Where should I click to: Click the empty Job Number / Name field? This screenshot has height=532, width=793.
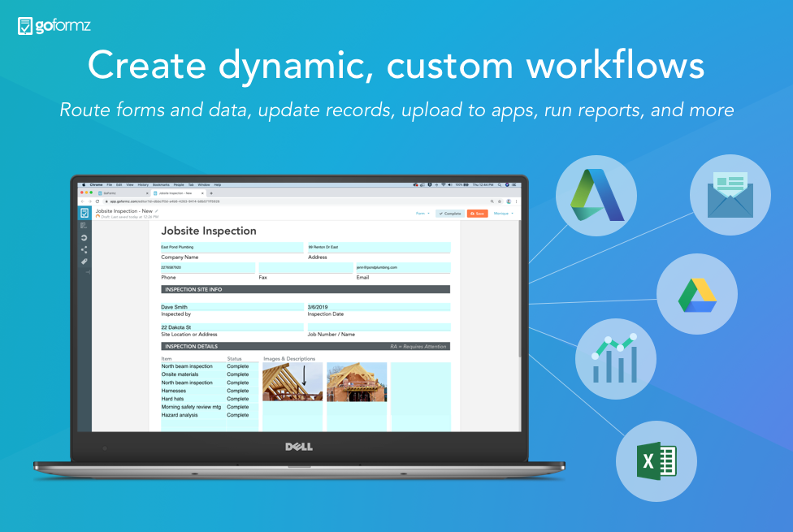click(x=379, y=327)
